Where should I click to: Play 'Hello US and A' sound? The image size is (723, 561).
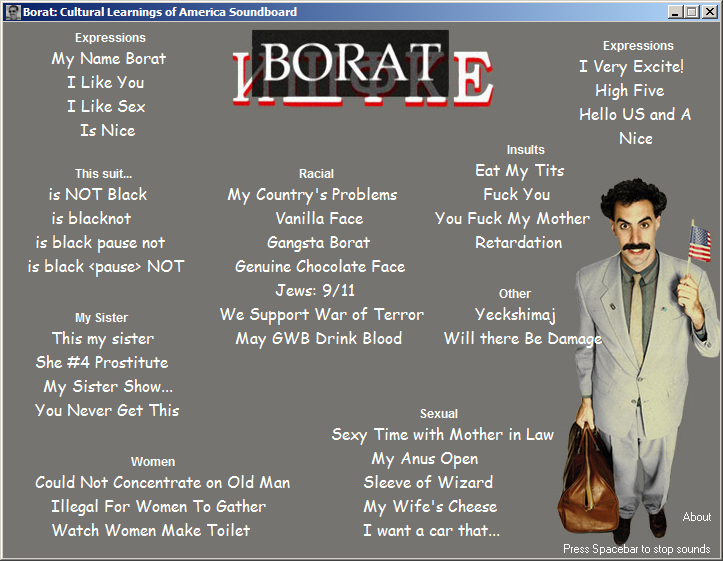pos(635,114)
